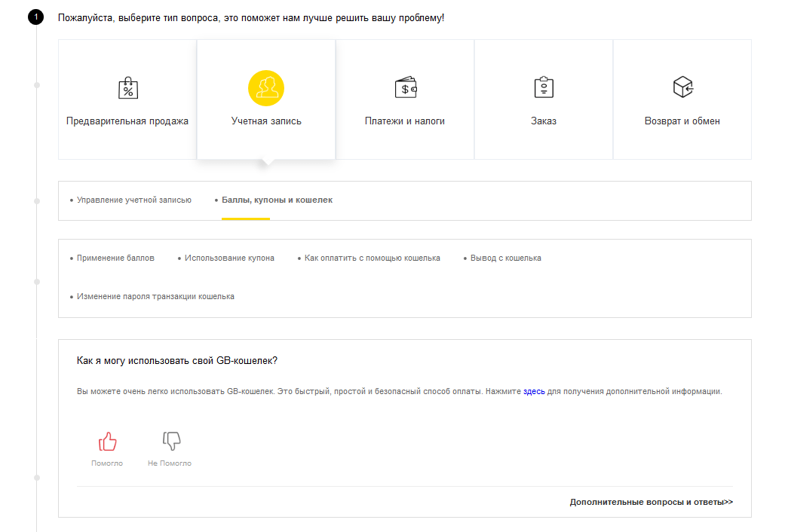This screenshot has width=791, height=532.
Task: Follow the blue здесь hyperlink
Action: tap(534, 392)
